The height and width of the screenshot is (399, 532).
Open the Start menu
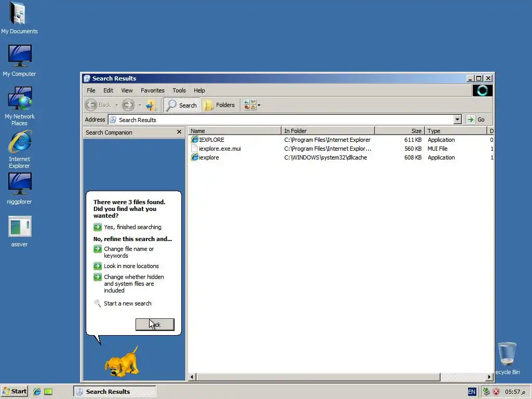pos(15,392)
